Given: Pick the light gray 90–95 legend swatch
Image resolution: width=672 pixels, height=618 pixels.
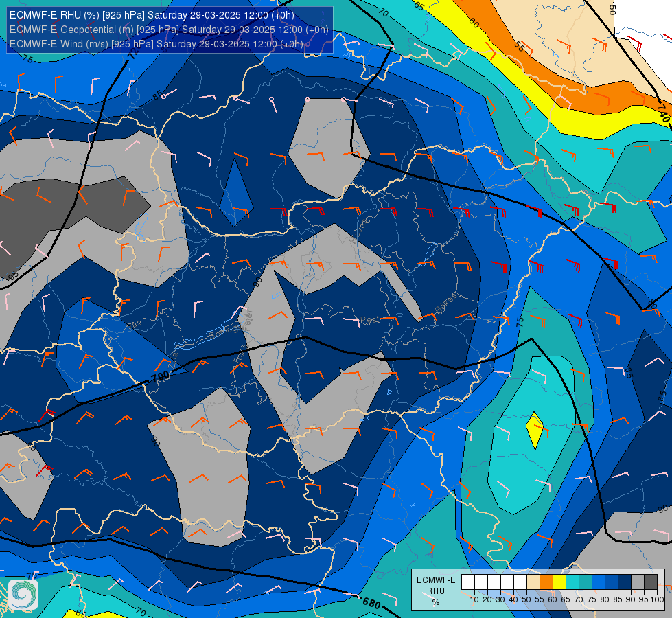Looking at the screenshot, I should coord(638,582).
